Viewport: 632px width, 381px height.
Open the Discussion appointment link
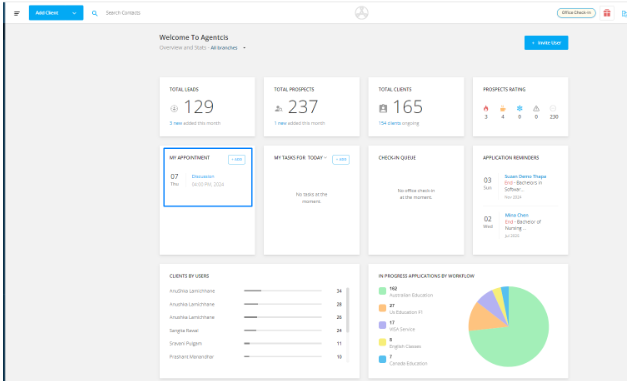[x=203, y=177]
